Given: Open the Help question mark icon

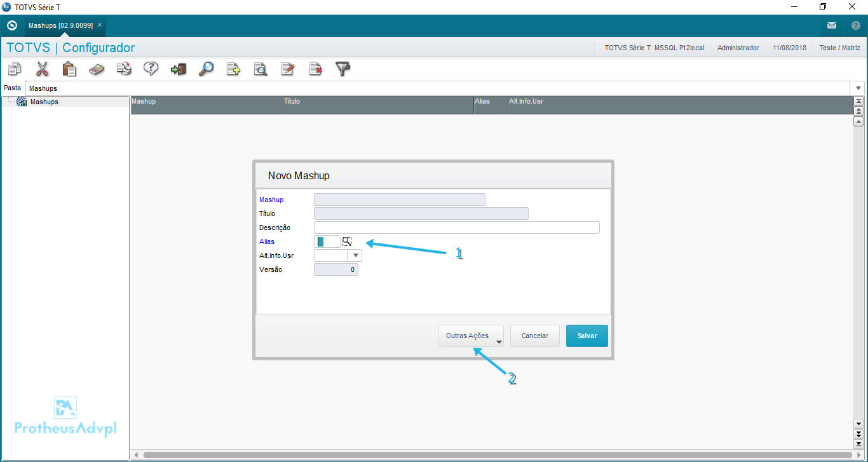Looking at the screenshot, I should 151,69.
